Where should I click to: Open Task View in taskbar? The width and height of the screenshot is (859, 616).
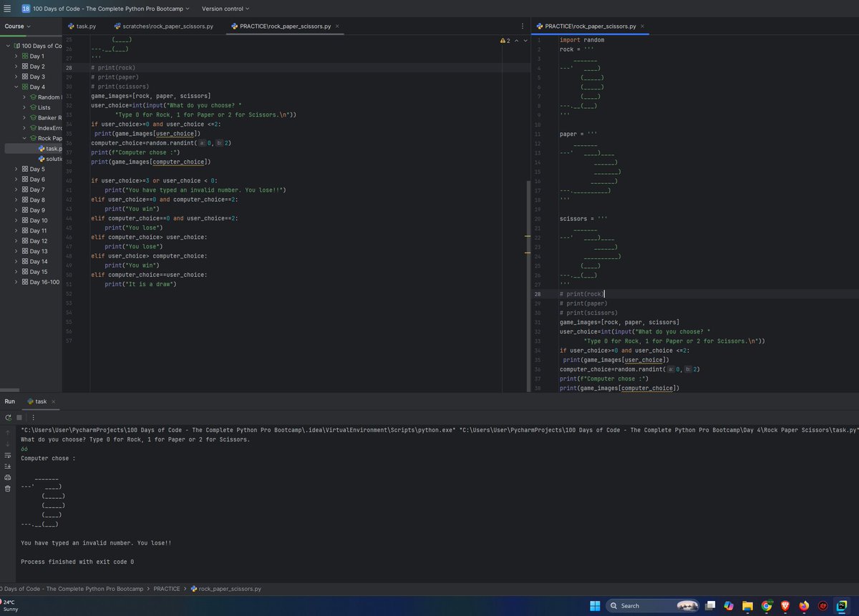tap(710, 606)
